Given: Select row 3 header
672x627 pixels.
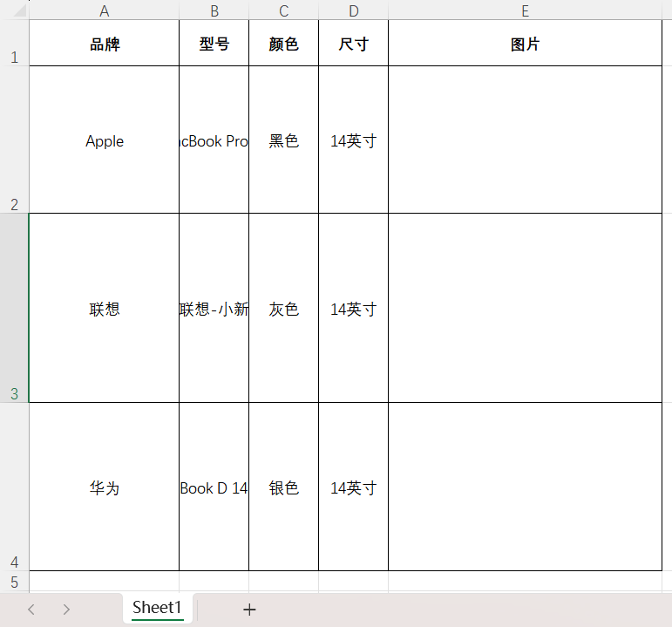Looking at the screenshot, I should [14, 308].
